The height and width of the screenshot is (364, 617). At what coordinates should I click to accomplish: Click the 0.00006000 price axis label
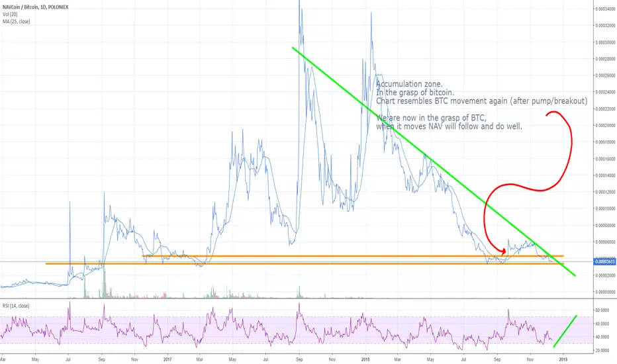605,242
